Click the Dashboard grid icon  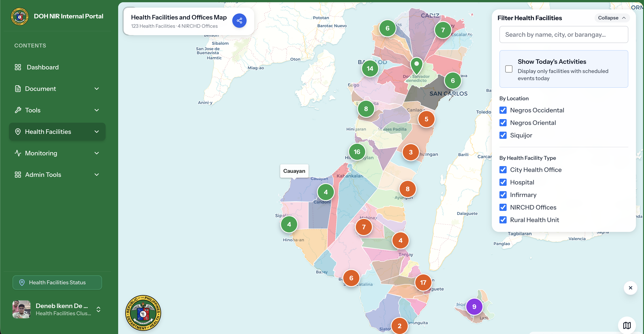18,67
